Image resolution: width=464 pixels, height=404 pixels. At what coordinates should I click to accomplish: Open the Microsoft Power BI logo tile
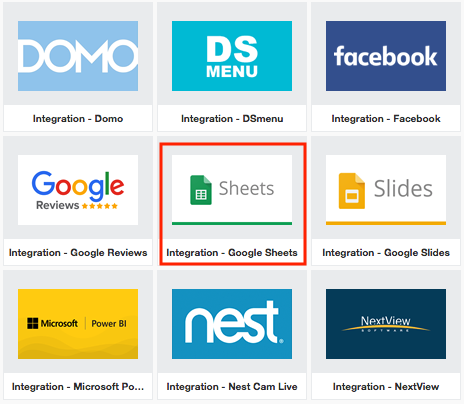(x=78, y=324)
